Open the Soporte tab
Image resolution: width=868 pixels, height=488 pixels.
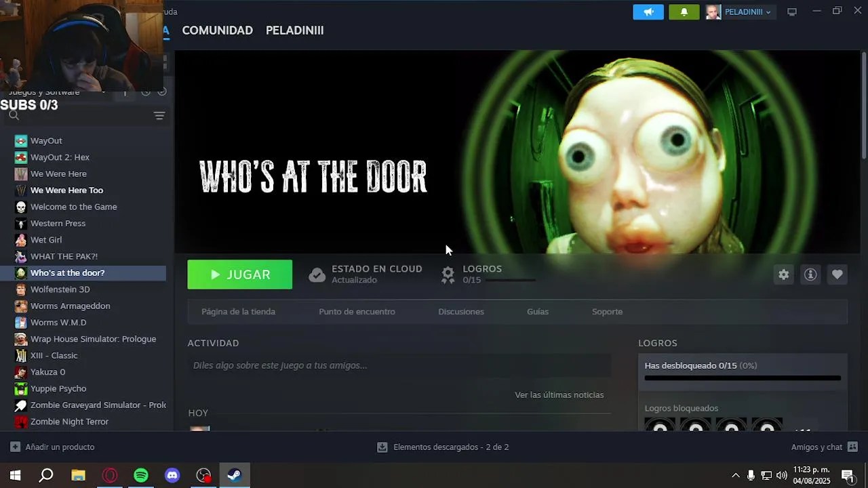point(607,312)
